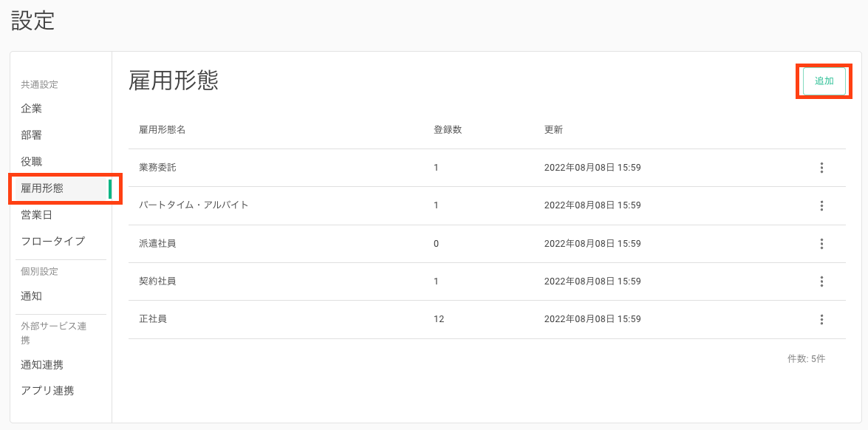Click the 雇用形態名 column header
This screenshot has height=430, width=868.
[163, 130]
